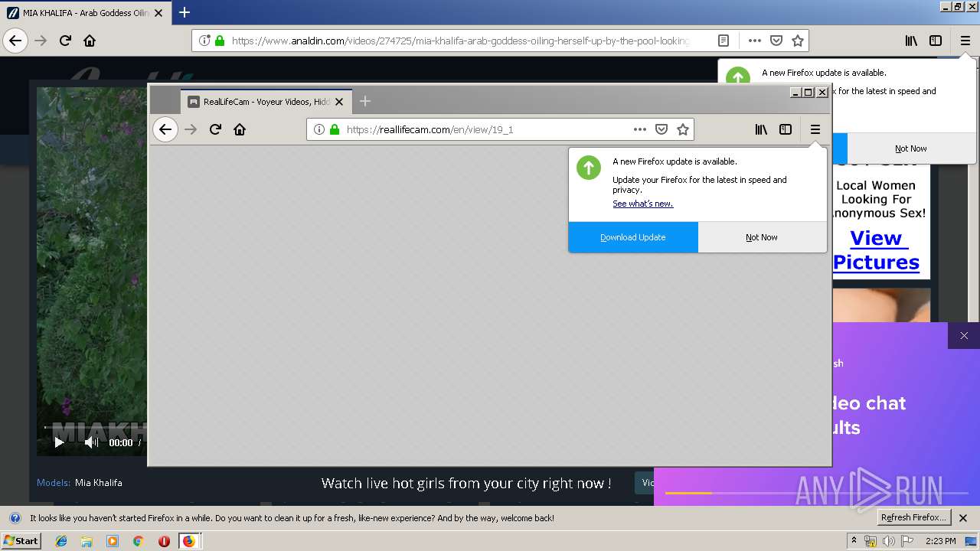980x551 pixels.
Task: Open page actions menu in the front window
Action: pos(640,129)
